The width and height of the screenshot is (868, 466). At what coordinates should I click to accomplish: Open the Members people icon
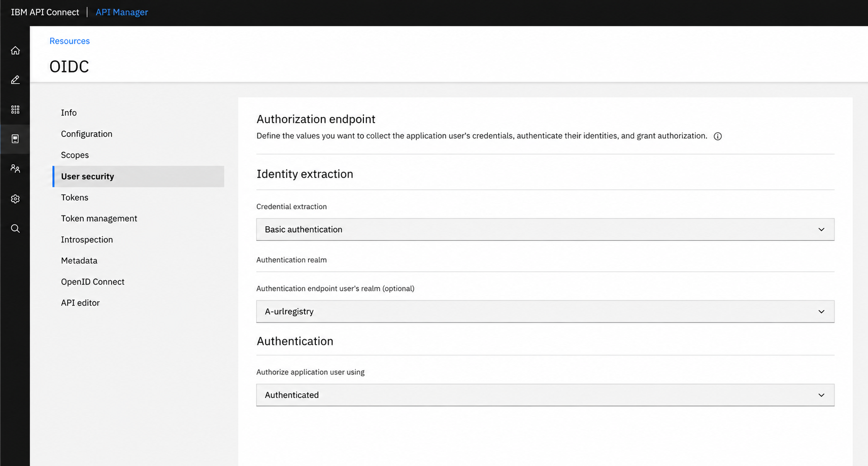(15, 169)
